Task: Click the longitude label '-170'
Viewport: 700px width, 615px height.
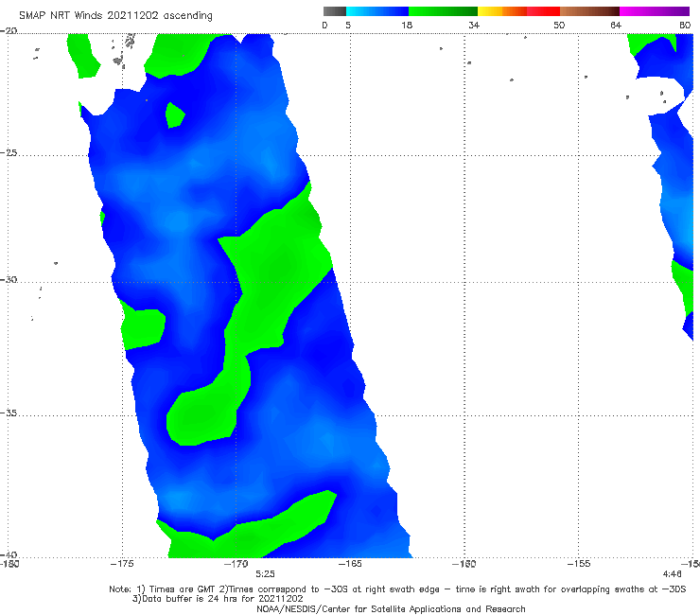Action: coord(236,564)
